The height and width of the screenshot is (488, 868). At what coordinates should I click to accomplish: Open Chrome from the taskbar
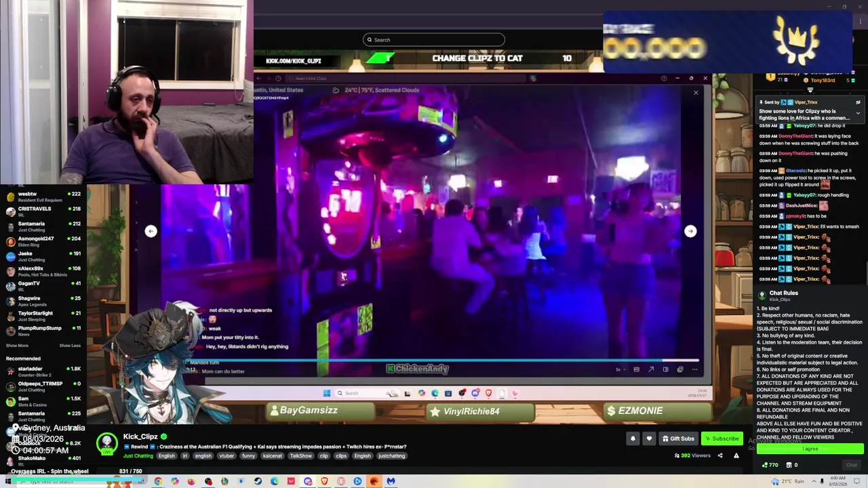click(x=157, y=481)
